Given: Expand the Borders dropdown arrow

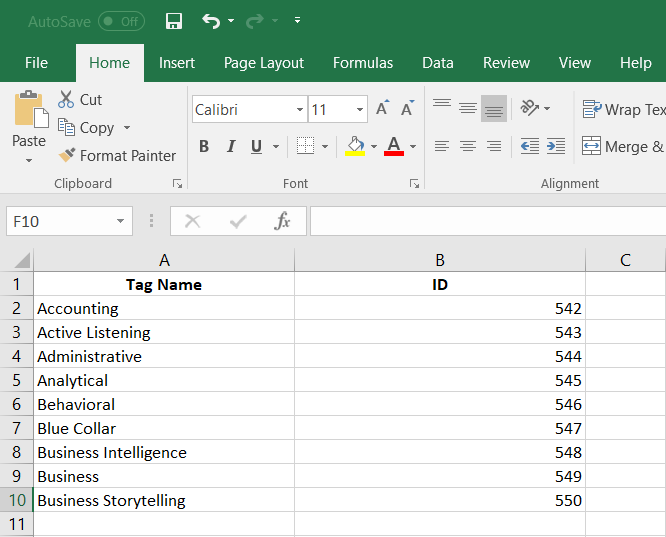Looking at the screenshot, I should (325, 147).
